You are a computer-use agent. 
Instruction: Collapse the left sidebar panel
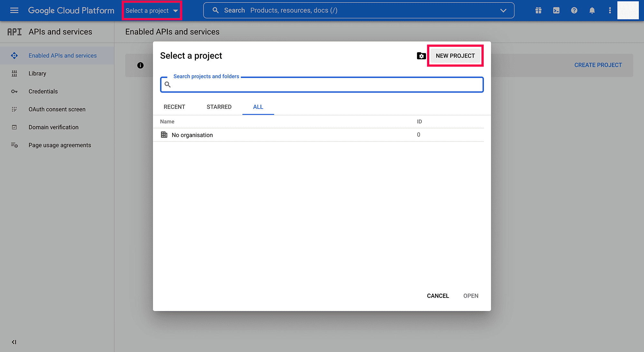pos(14,342)
